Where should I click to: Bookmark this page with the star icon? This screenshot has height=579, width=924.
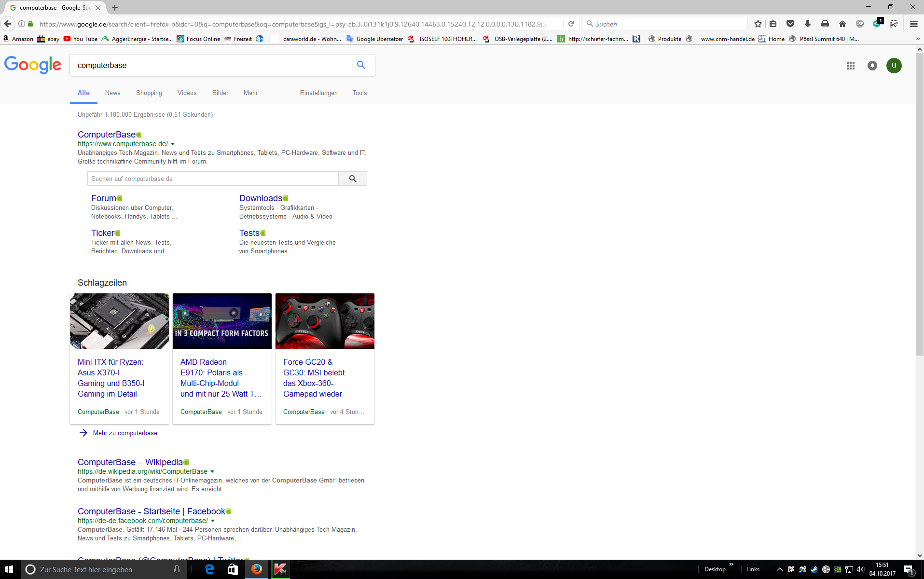point(758,24)
